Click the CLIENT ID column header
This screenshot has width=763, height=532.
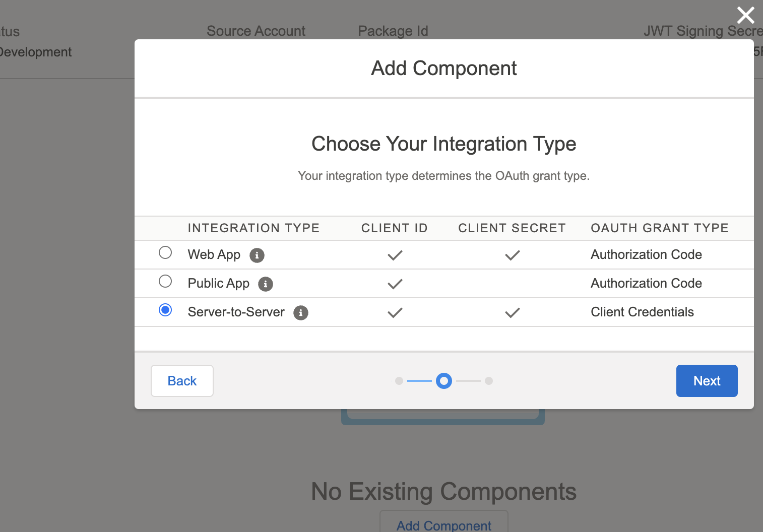click(x=395, y=228)
